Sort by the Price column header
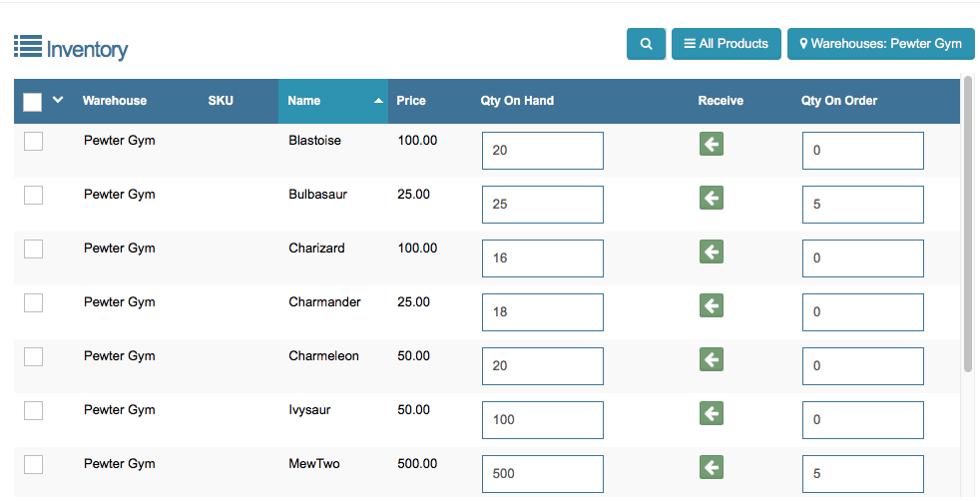The height and width of the screenshot is (502, 980). 411,101
